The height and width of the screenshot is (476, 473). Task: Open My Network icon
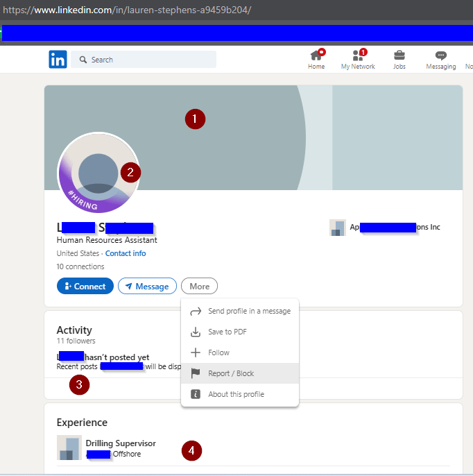(x=358, y=56)
